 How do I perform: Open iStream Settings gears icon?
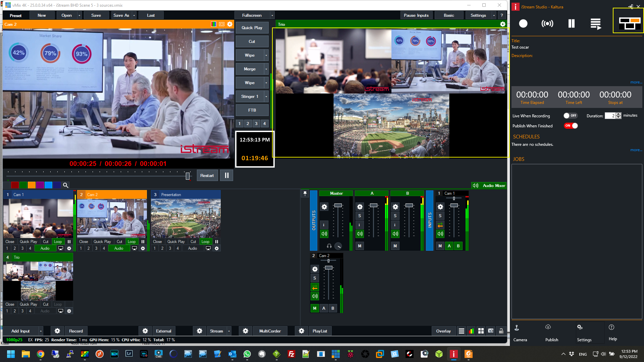[580, 327]
